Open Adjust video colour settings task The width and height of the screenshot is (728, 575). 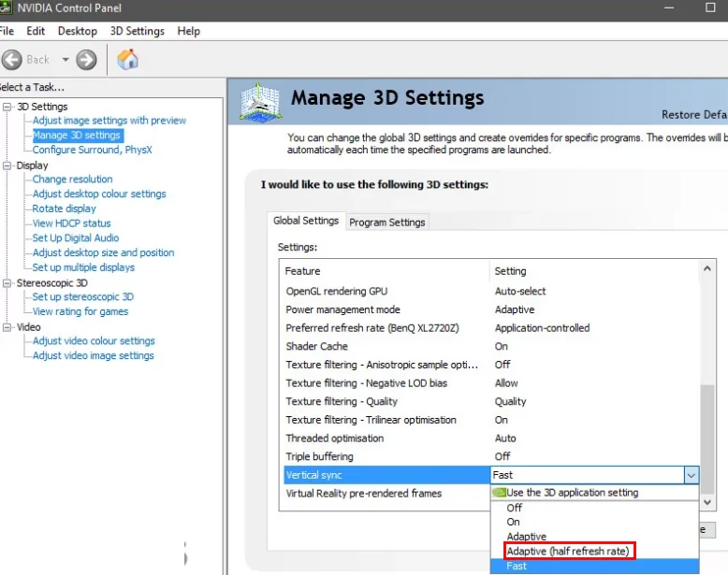click(94, 341)
